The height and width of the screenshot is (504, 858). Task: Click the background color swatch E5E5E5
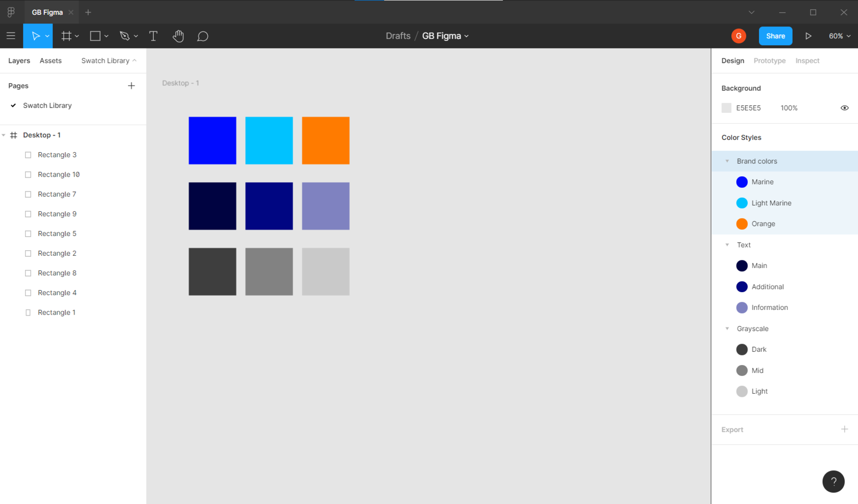click(x=726, y=108)
